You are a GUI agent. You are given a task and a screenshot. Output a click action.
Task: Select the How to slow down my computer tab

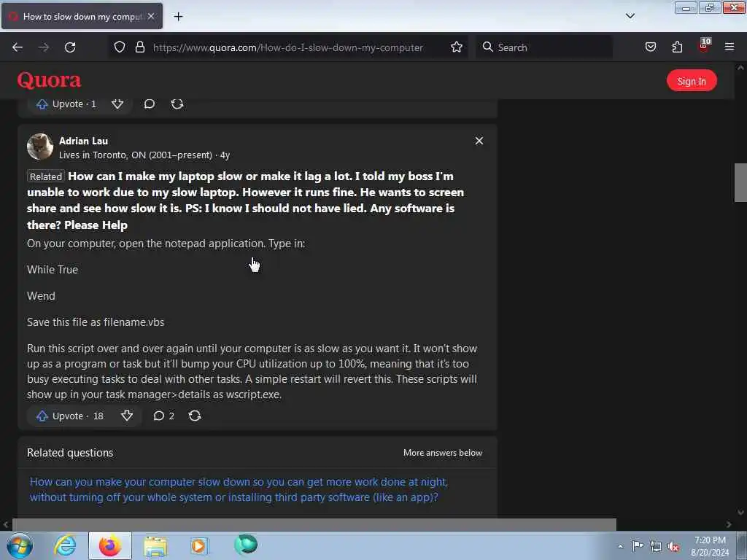[82, 16]
